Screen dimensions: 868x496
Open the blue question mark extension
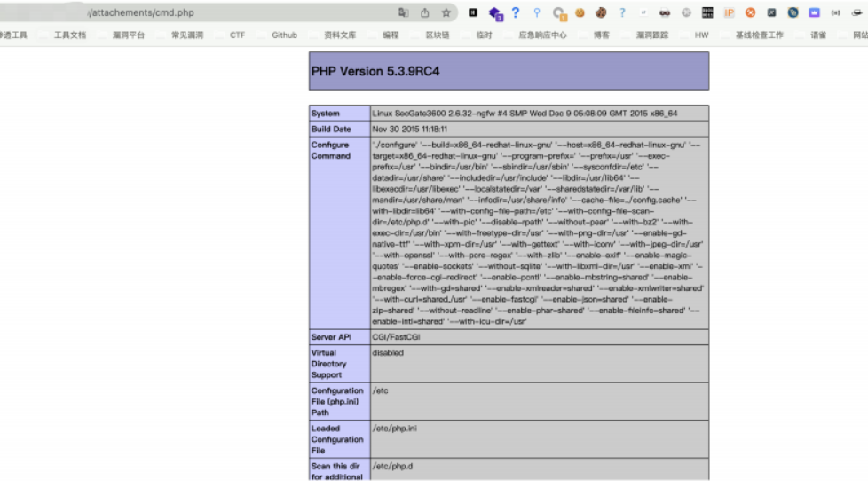point(516,12)
